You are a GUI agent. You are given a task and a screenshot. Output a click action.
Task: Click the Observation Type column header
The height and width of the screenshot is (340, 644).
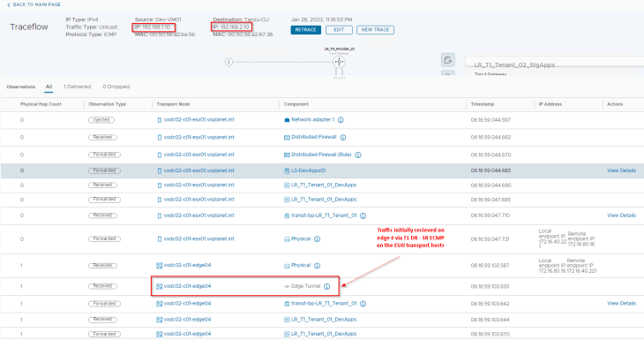click(x=108, y=104)
